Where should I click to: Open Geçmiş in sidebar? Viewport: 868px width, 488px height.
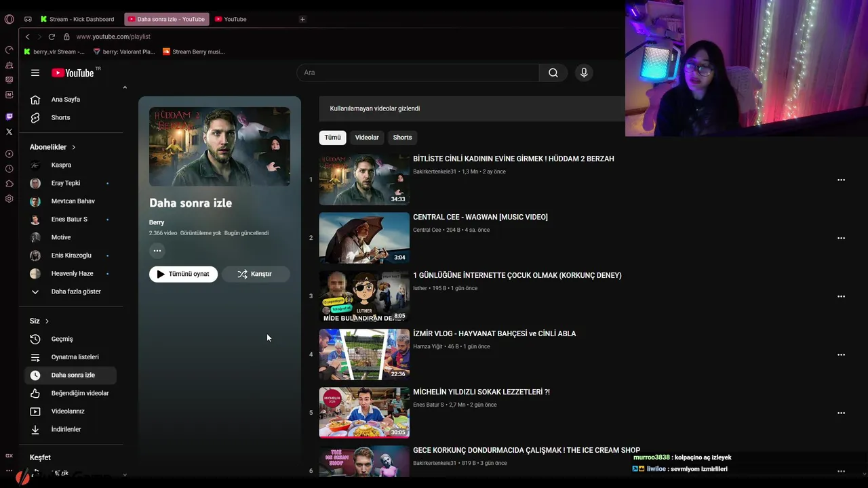coord(71,339)
